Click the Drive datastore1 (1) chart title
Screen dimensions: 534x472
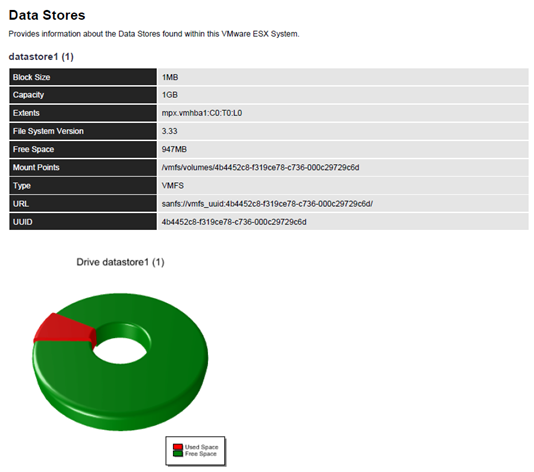(120, 262)
